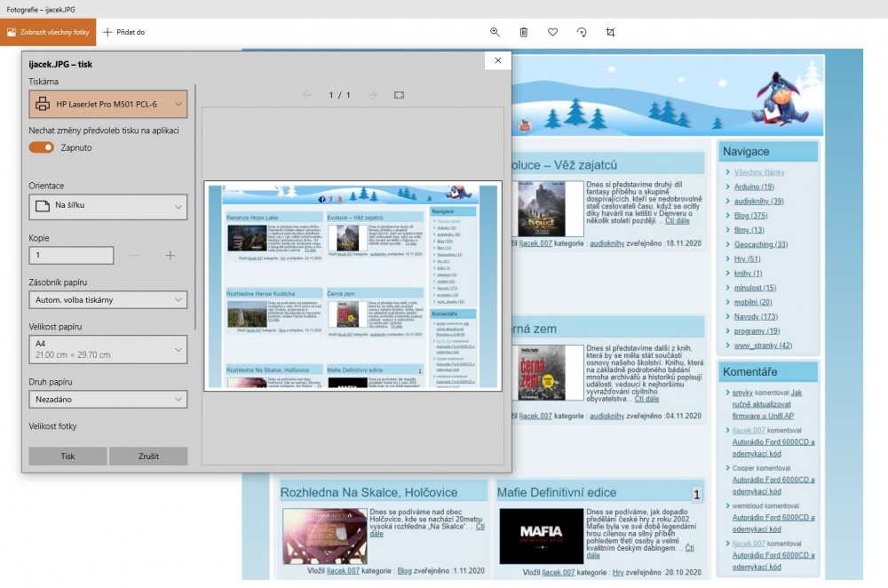Image resolution: width=888 pixels, height=588 pixels.
Task: Increase copies with the plus button
Action: 170,256
